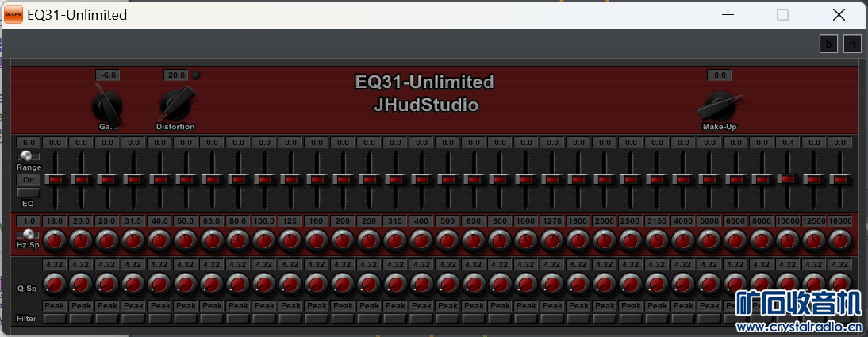Select the 20.0 Hz frequency knob under its label
This screenshot has width=868, height=337.
tap(81, 241)
